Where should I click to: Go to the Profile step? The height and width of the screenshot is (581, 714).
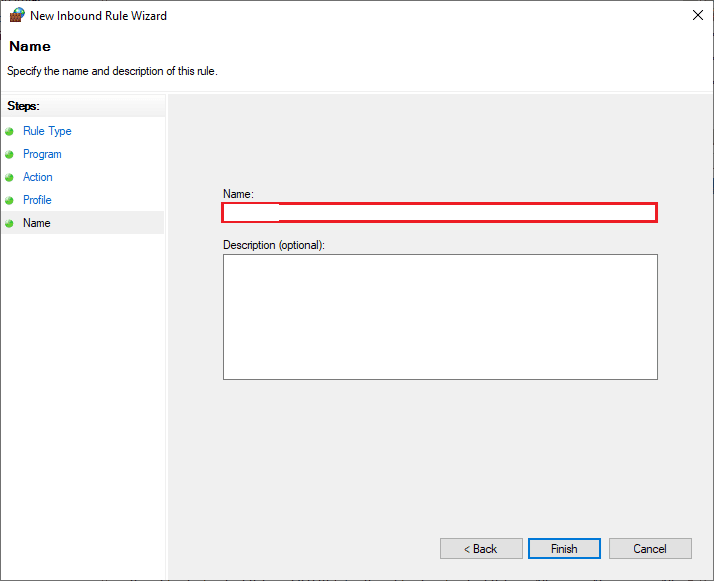click(37, 200)
